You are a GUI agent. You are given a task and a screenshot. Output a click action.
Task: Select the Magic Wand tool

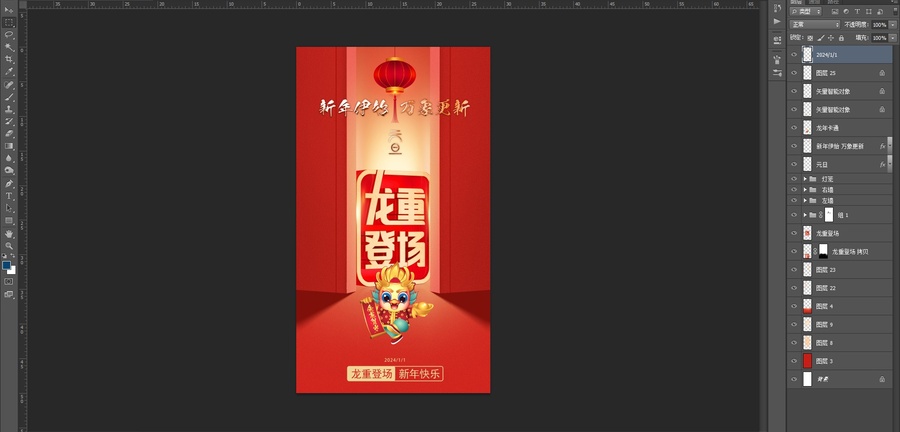pos(9,47)
